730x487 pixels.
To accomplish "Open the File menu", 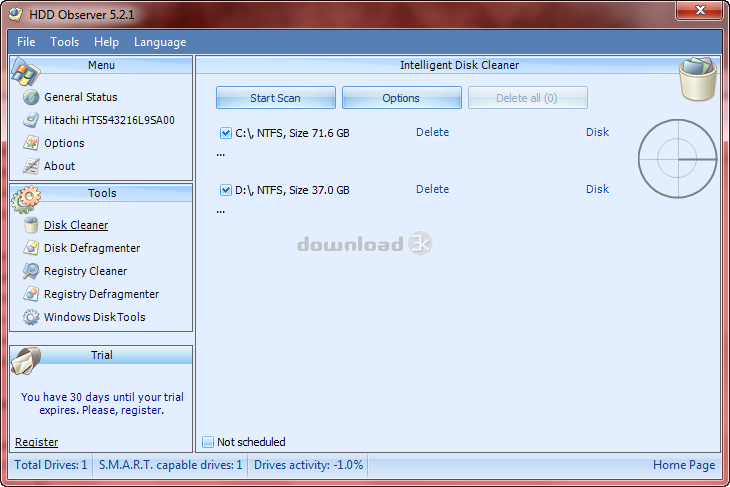I will [26, 42].
